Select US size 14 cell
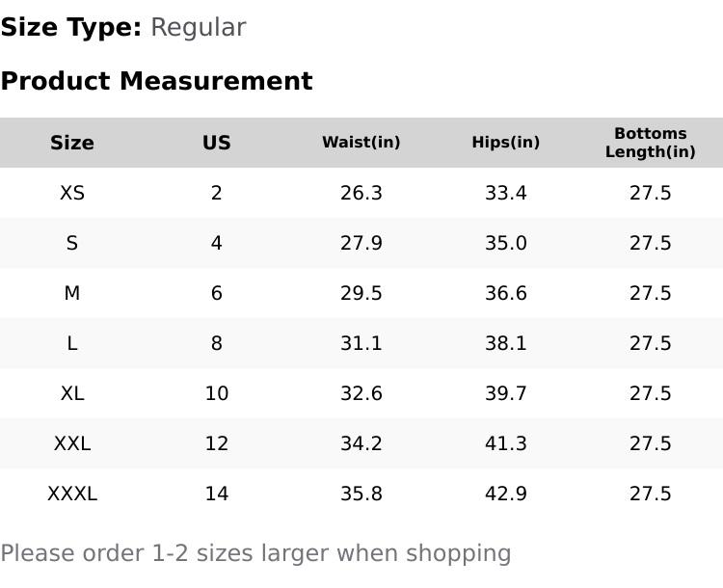 point(217,494)
